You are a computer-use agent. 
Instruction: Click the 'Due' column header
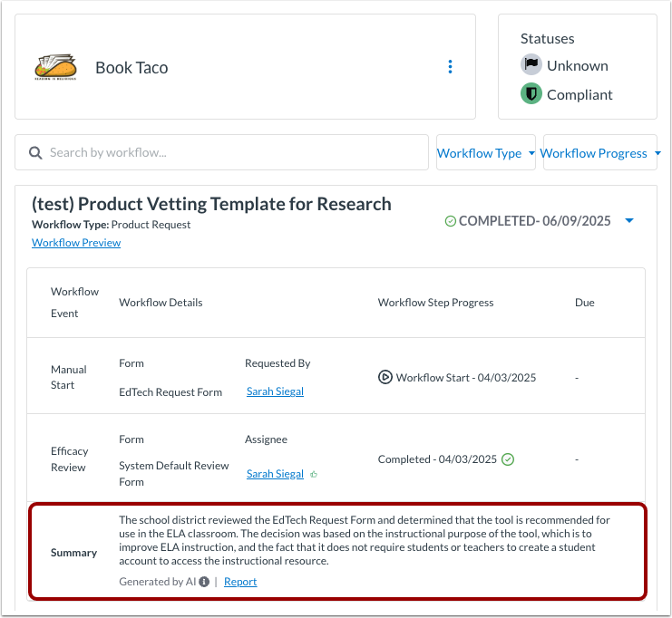pyautogui.click(x=585, y=303)
